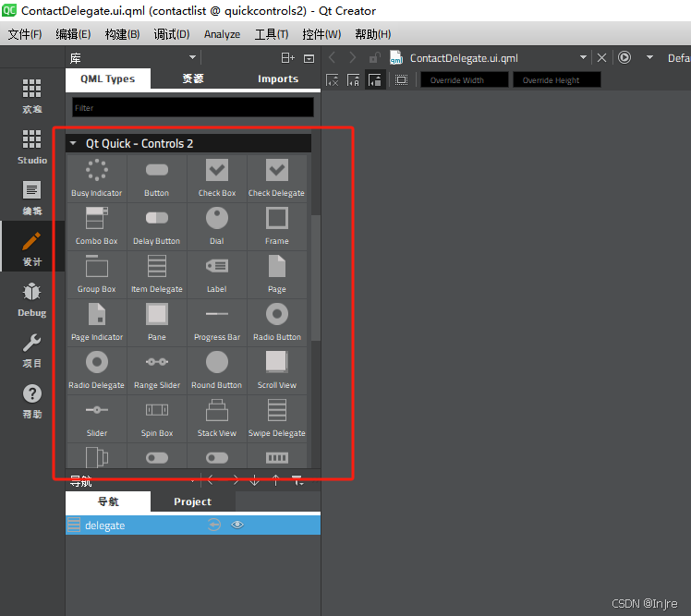Open the library panel dropdown
This screenshot has width=691, height=616.
192,57
